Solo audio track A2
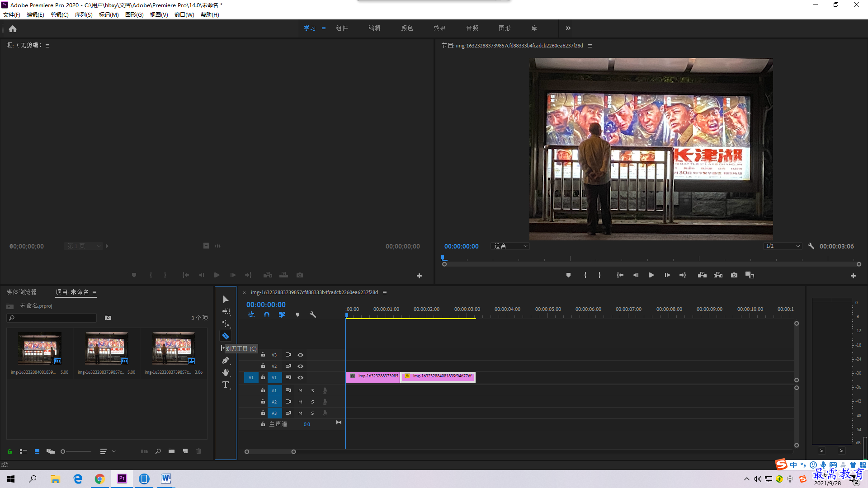The height and width of the screenshot is (488, 868). click(312, 402)
